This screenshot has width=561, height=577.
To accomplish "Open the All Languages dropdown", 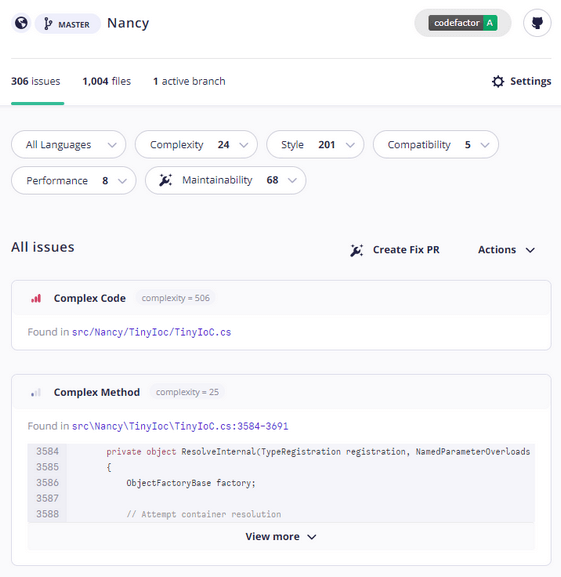I will (x=69, y=145).
